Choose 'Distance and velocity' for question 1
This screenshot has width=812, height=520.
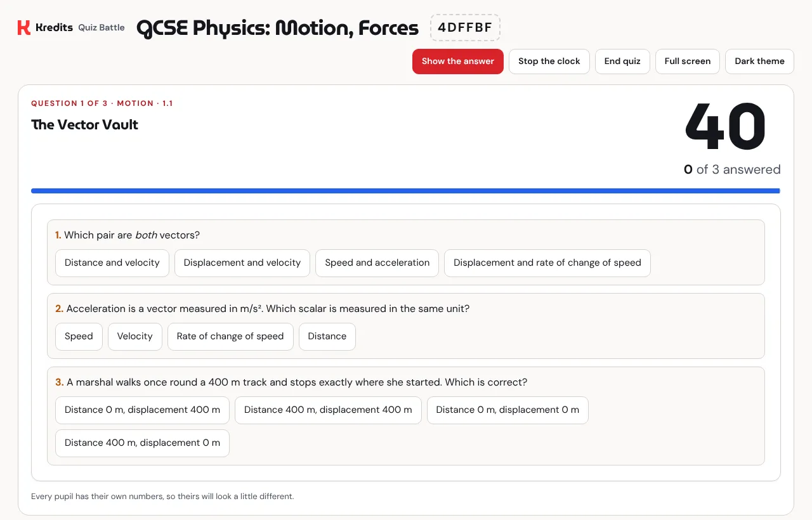112,263
